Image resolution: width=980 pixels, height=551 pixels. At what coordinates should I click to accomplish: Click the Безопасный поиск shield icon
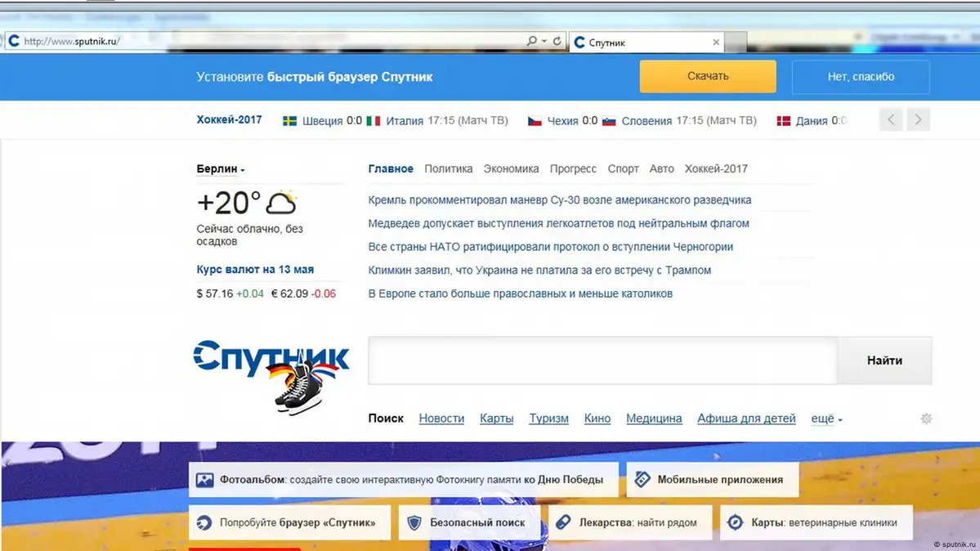414,522
